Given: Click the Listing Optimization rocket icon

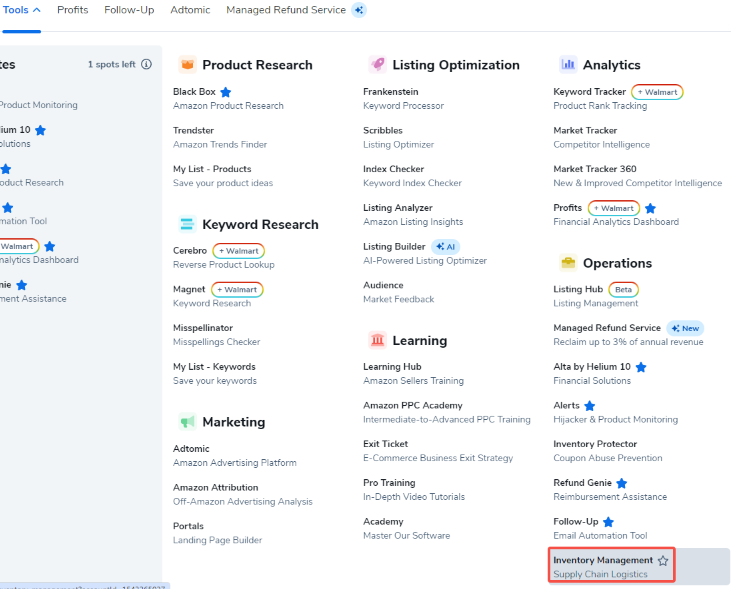Looking at the screenshot, I should point(378,64).
